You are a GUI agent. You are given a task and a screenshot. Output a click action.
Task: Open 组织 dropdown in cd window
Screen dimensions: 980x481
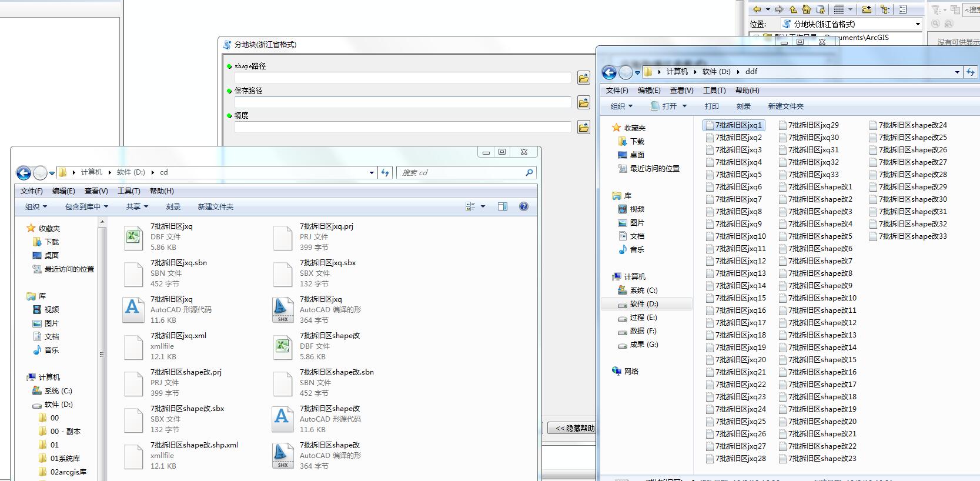[36, 206]
